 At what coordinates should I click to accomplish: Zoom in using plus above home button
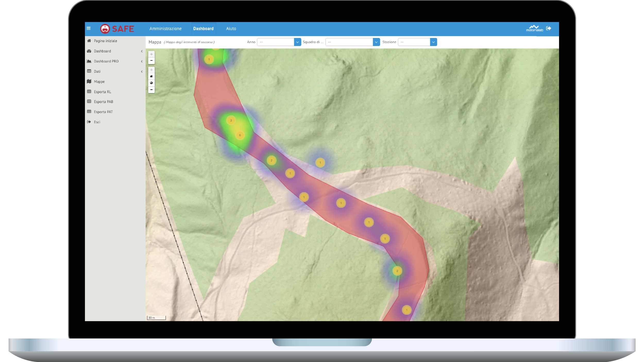coord(151,70)
